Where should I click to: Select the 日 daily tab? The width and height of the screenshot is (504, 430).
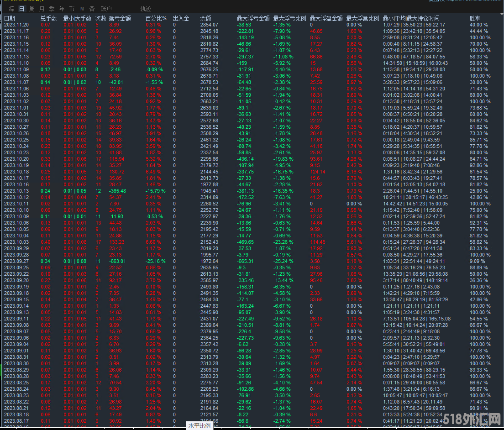(21, 9)
